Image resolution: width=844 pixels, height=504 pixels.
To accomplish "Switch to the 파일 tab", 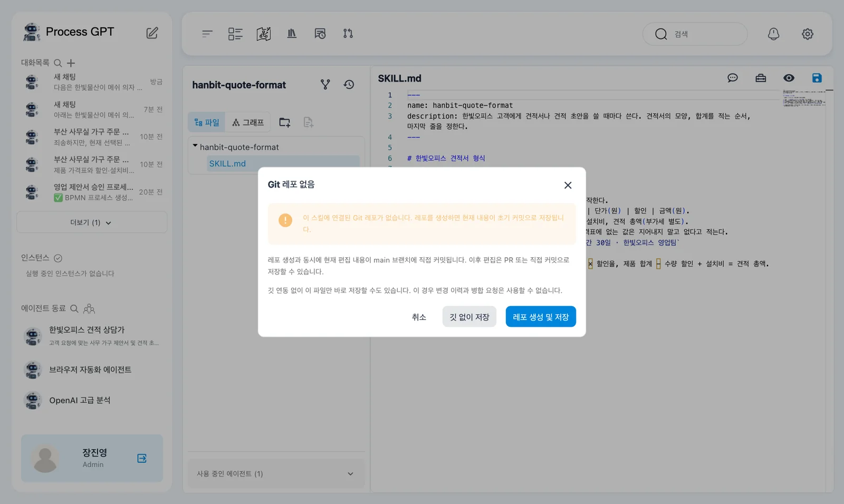I will 207,122.
